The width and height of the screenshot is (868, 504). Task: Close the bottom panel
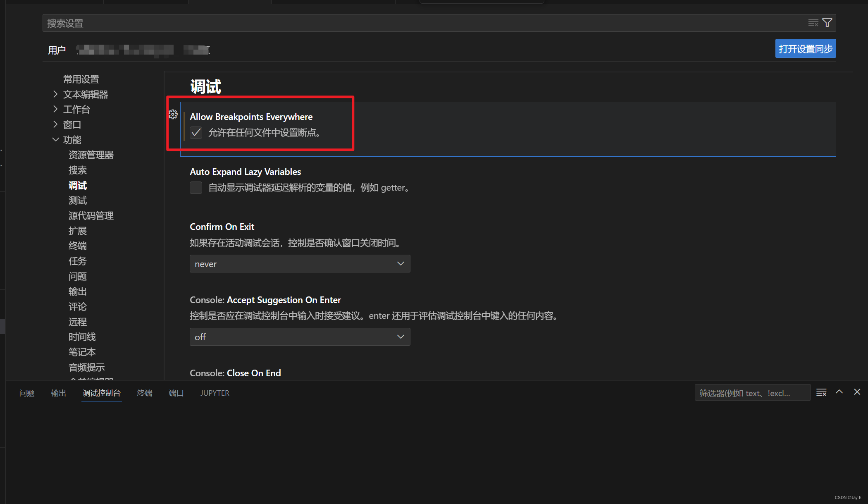857,392
